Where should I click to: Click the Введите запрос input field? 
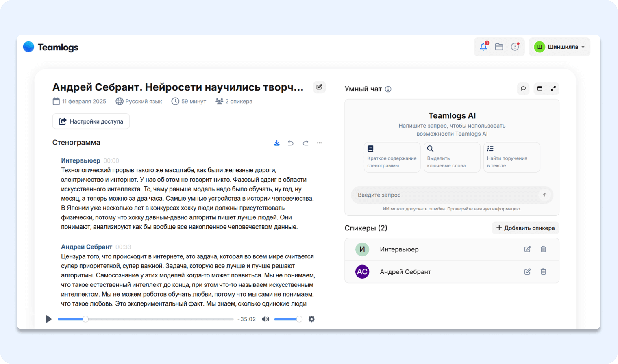point(445,195)
